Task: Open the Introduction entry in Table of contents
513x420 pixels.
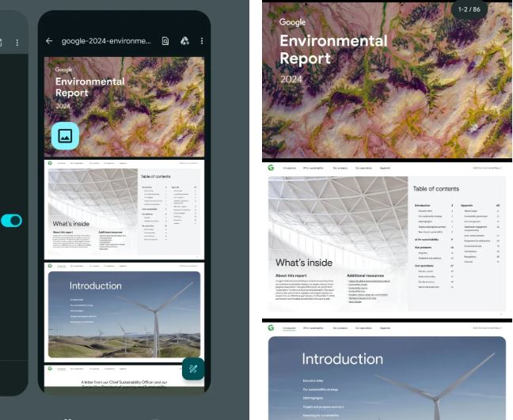Action: tap(423, 204)
